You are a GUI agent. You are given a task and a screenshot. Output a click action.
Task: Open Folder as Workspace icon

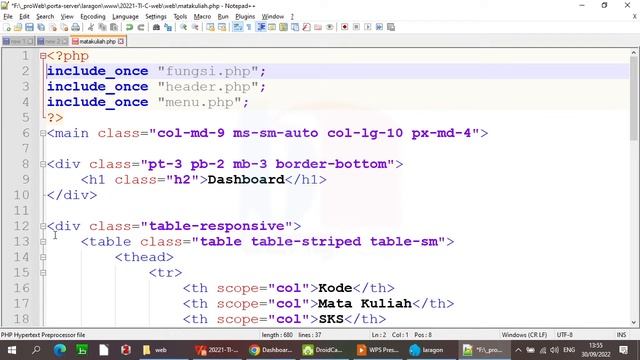point(318,27)
